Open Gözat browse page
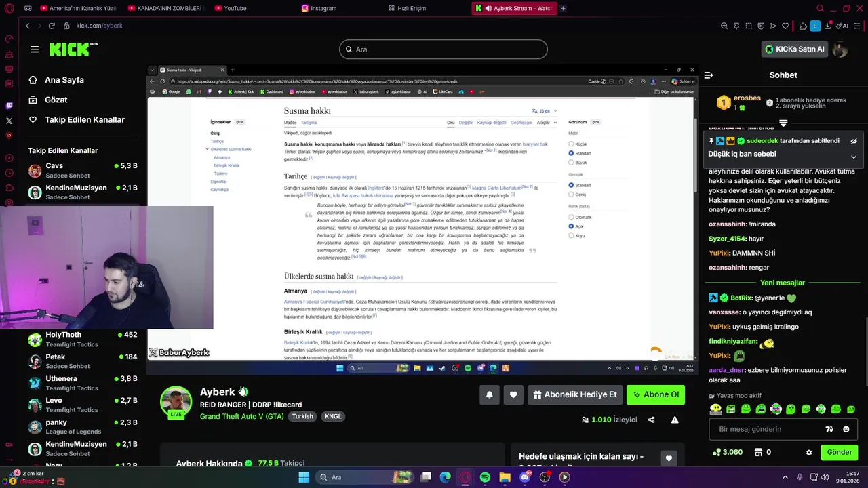 47,100
